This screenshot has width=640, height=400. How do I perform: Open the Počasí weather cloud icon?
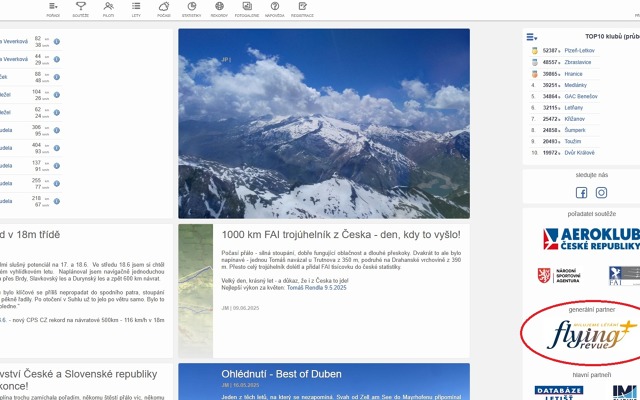pos(164,6)
